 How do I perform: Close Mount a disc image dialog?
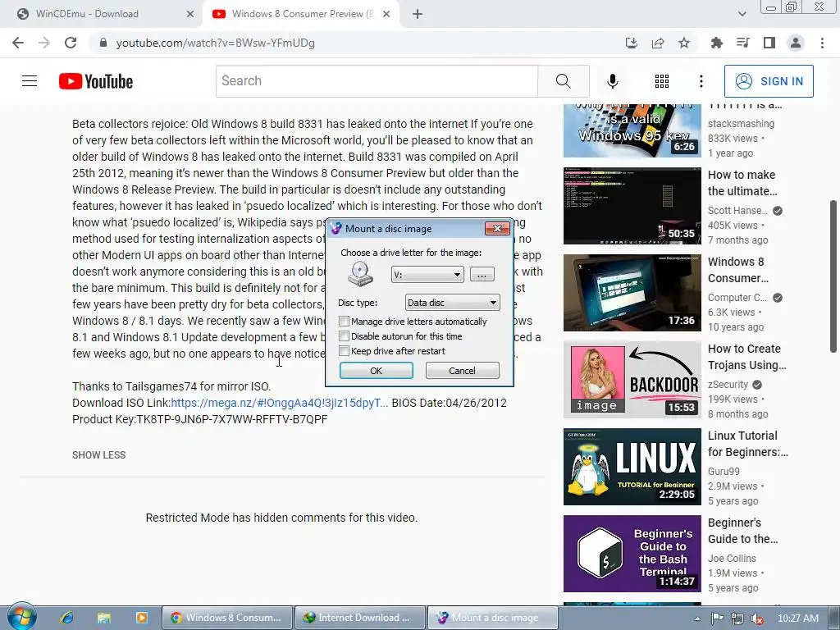pos(497,229)
